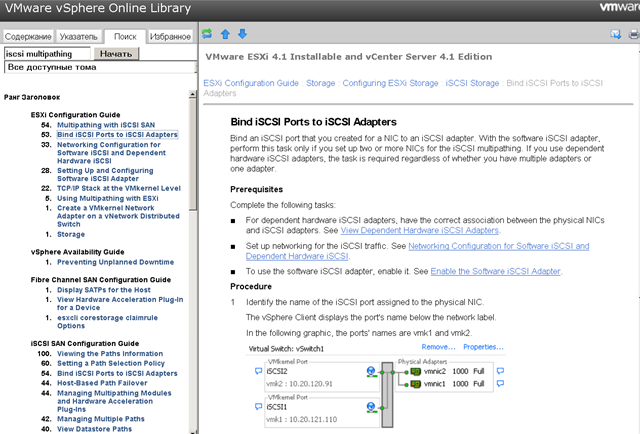640x434 pixels.
Task: Open the Избранное tab
Action: 170,37
